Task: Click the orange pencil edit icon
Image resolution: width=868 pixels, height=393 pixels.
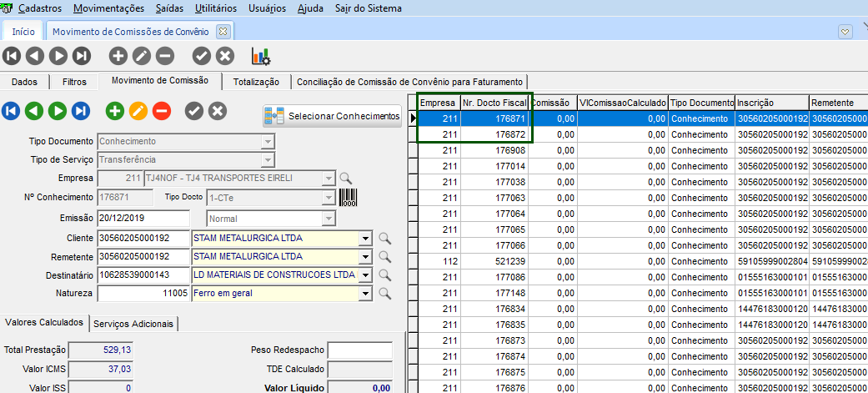Action: tap(138, 111)
